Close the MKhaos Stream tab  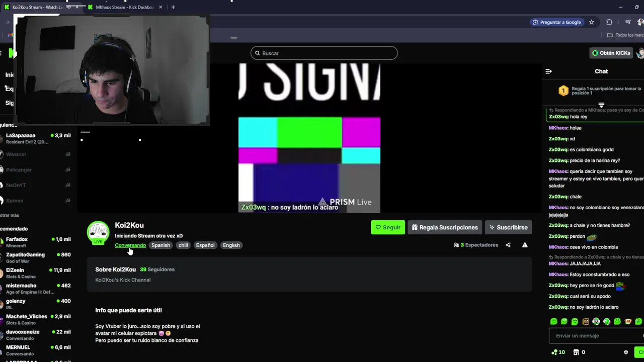[160, 7]
